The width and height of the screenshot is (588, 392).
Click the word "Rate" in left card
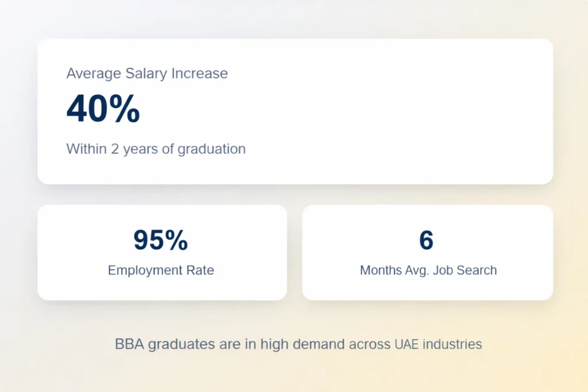pos(201,270)
